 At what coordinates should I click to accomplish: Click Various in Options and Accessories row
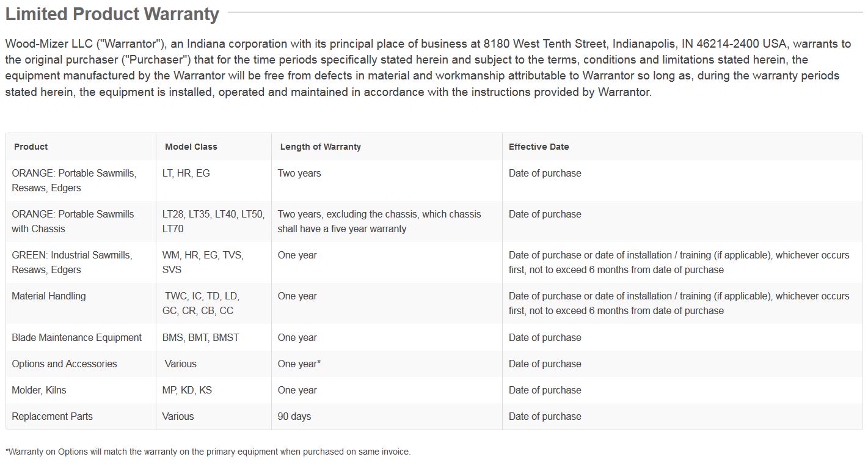pyautogui.click(x=181, y=364)
